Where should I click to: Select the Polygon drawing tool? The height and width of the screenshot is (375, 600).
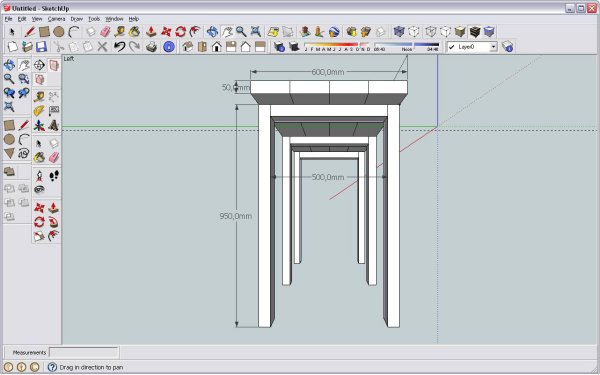[9, 154]
